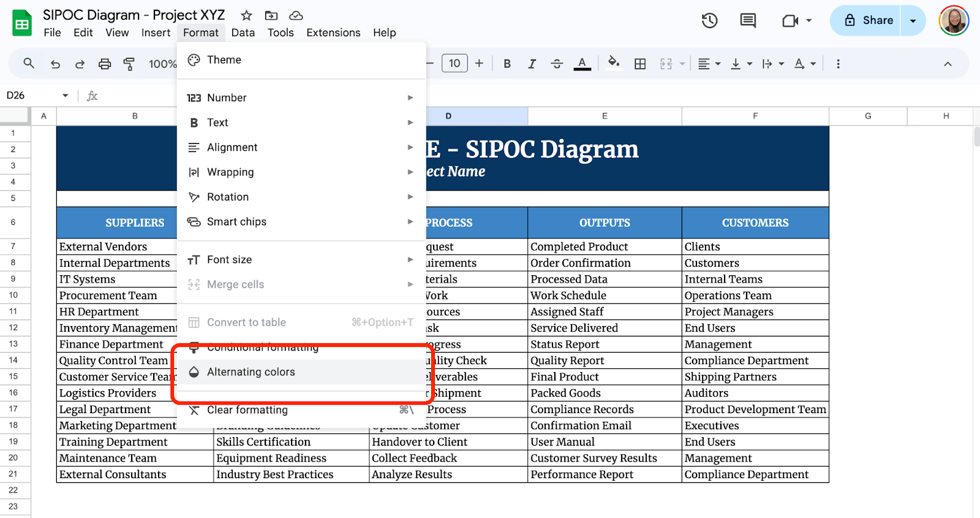Select Clear formatting option

pyautogui.click(x=247, y=410)
